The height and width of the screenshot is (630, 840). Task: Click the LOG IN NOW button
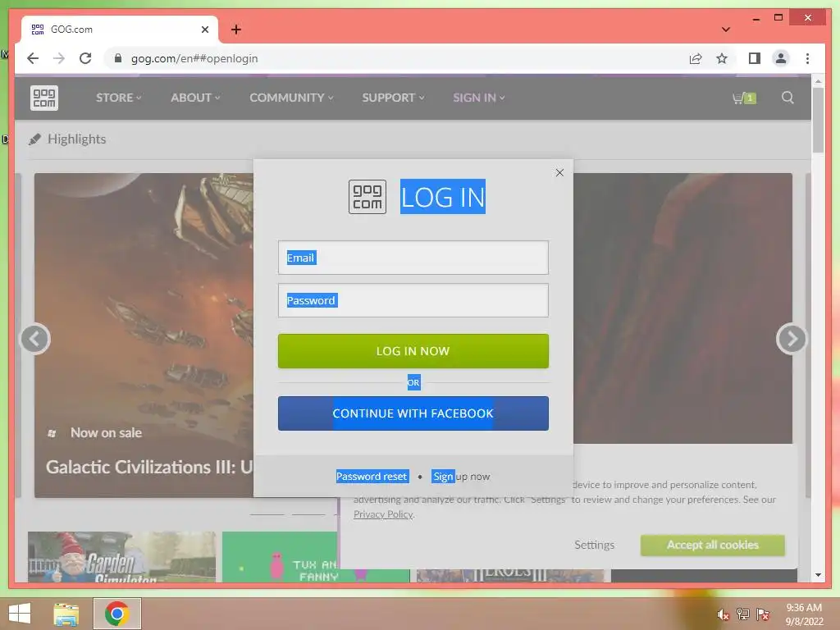coord(413,351)
